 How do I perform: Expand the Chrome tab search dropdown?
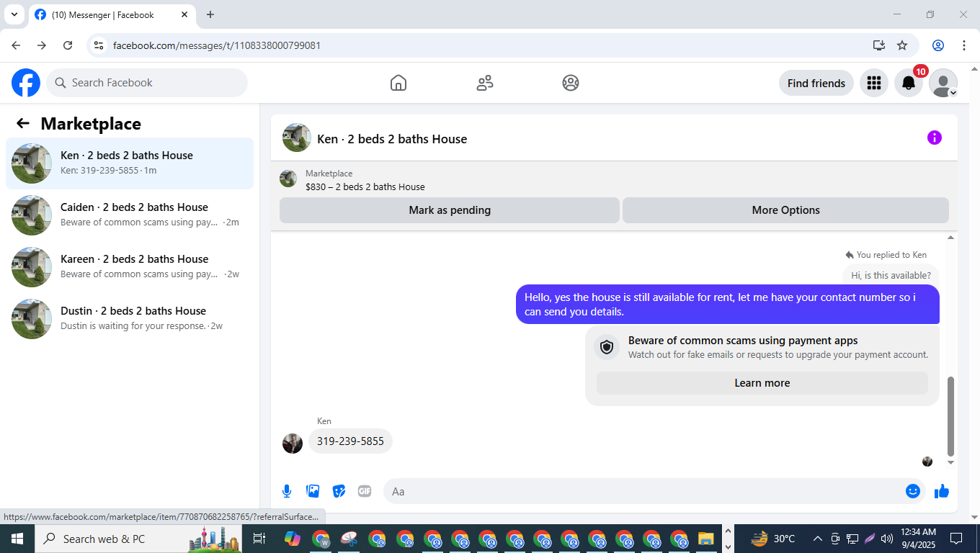coord(14,14)
